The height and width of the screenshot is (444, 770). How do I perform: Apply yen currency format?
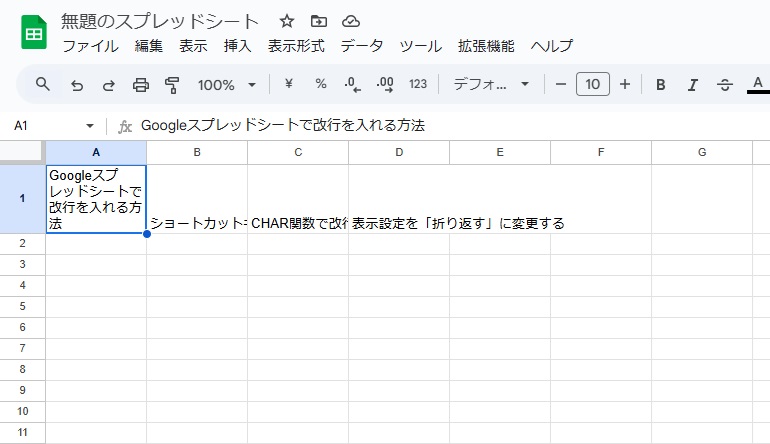[x=289, y=84]
